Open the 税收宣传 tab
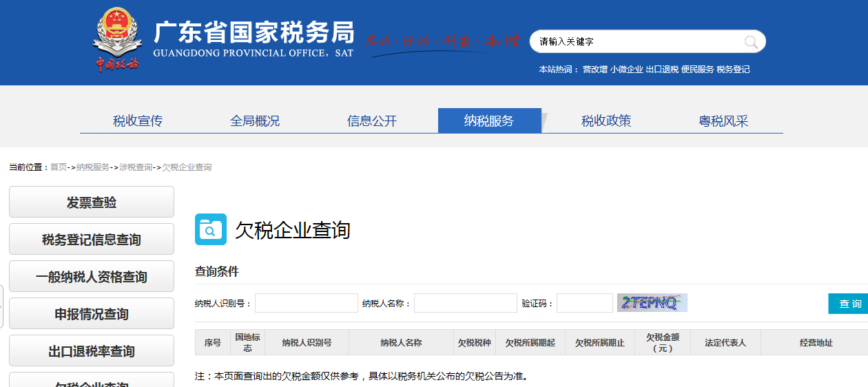This screenshot has height=387, width=868. coord(138,121)
